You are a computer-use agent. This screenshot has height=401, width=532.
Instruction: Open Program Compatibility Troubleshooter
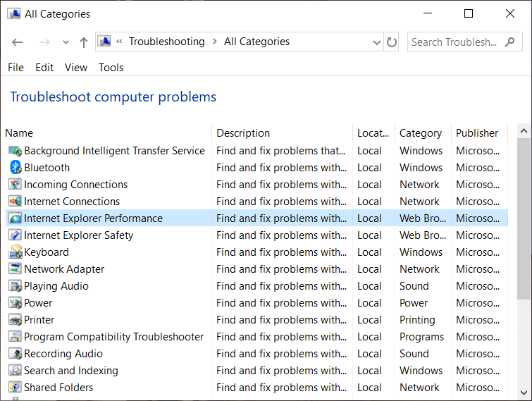(x=113, y=337)
